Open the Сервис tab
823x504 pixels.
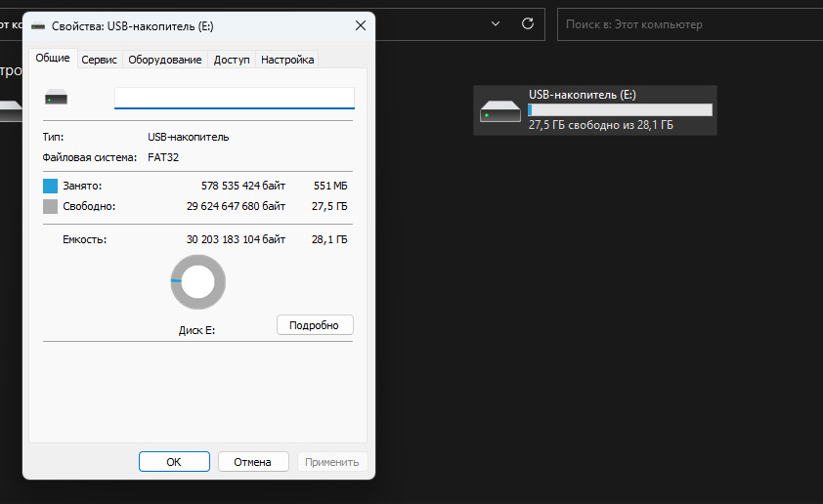pyautogui.click(x=99, y=60)
